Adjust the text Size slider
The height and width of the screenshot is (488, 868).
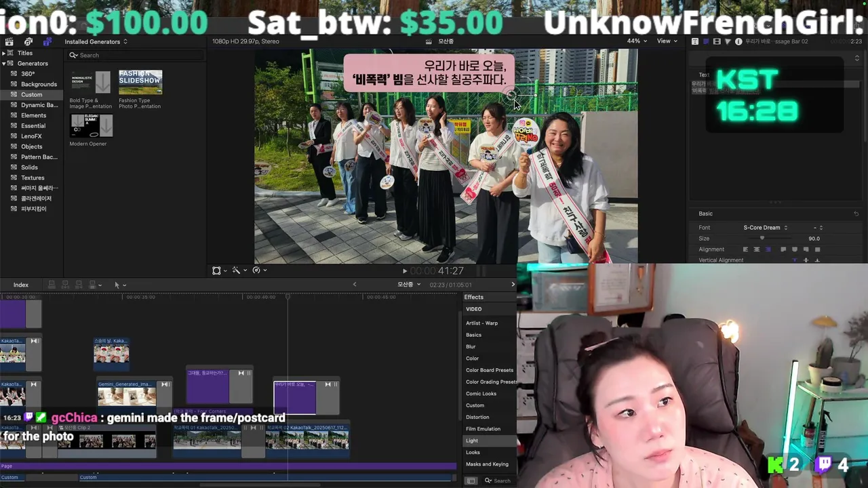coord(762,239)
